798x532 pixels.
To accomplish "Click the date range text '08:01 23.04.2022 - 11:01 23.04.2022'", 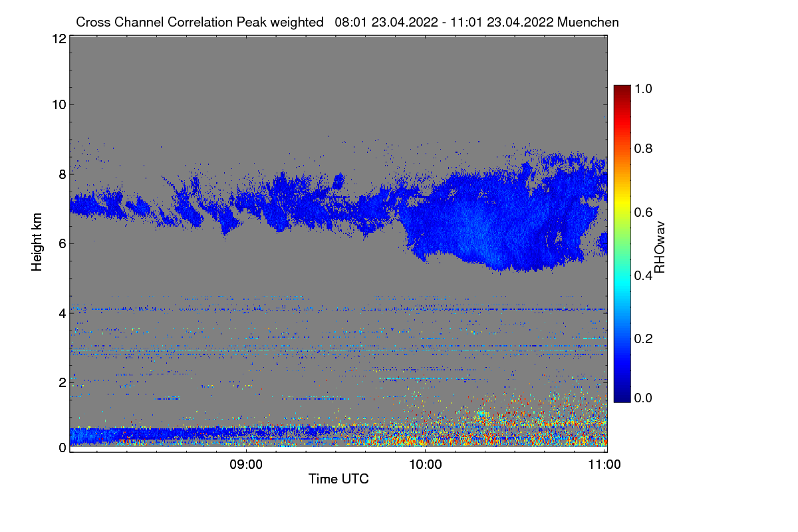I will point(445,22).
